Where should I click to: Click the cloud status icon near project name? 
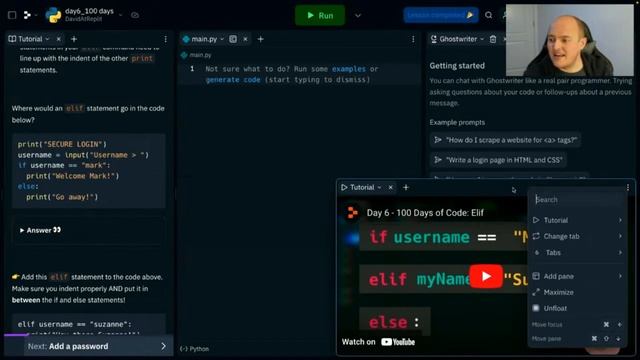[x=135, y=15]
